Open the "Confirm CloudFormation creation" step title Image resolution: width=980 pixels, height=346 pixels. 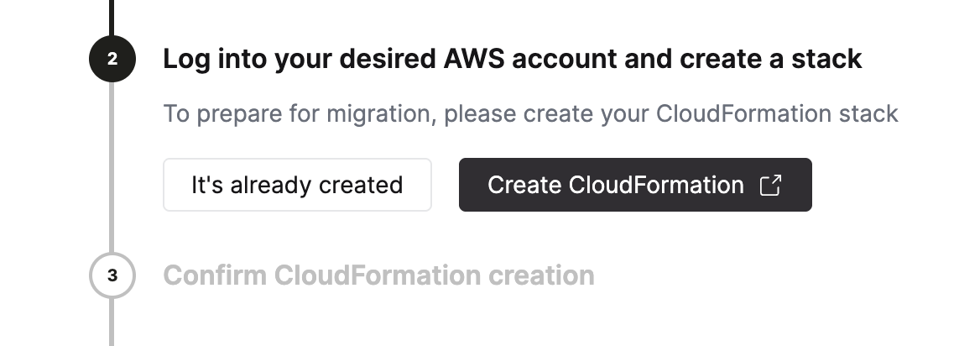click(x=378, y=275)
